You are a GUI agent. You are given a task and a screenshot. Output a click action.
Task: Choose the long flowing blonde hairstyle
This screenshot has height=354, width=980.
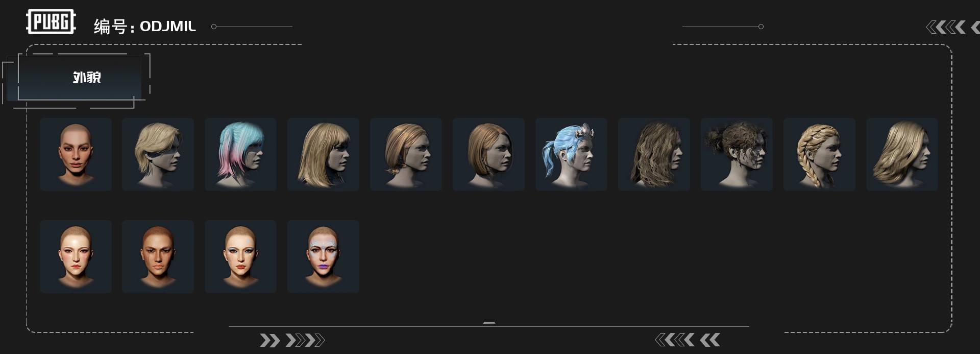(902, 154)
